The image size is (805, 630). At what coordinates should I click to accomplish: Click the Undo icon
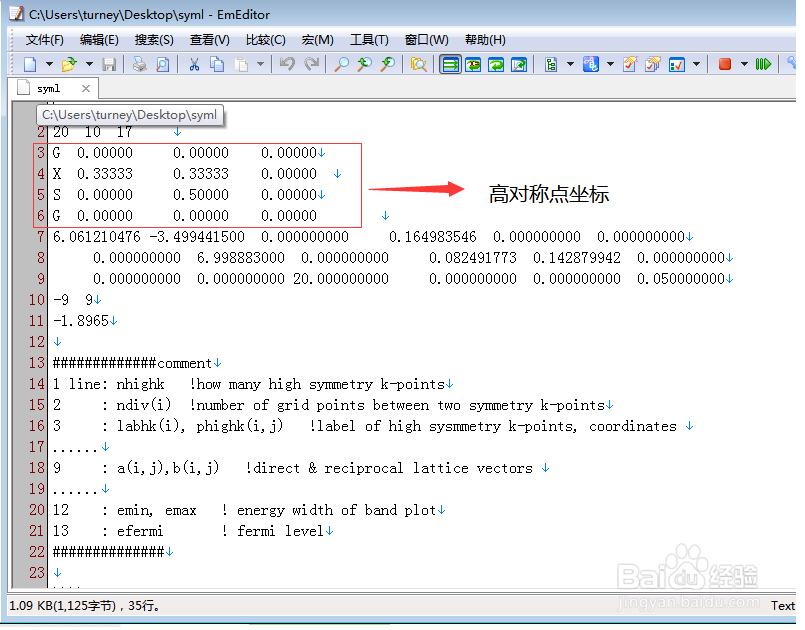click(x=288, y=64)
